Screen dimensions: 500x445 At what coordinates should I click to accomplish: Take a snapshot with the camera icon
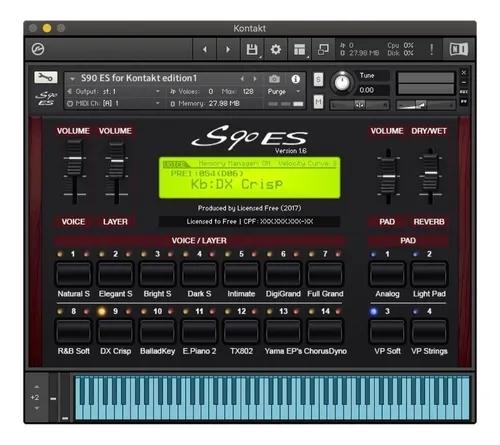[274, 79]
